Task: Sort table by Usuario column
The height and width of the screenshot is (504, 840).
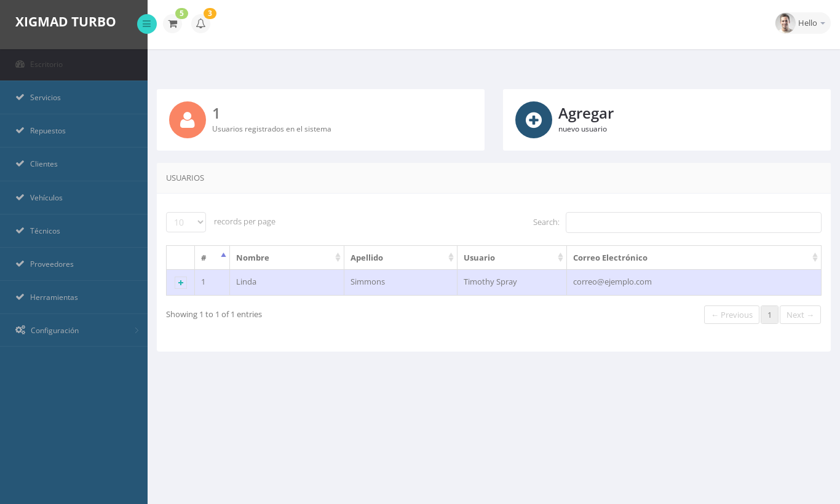Action: coord(512,258)
